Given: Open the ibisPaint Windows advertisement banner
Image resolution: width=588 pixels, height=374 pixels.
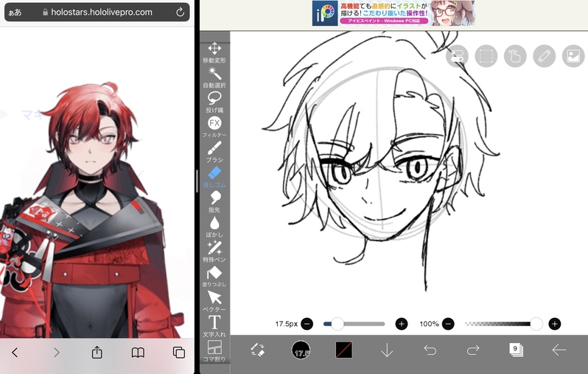Looking at the screenshot, I should pyautogui.click(x=393, y=13).
